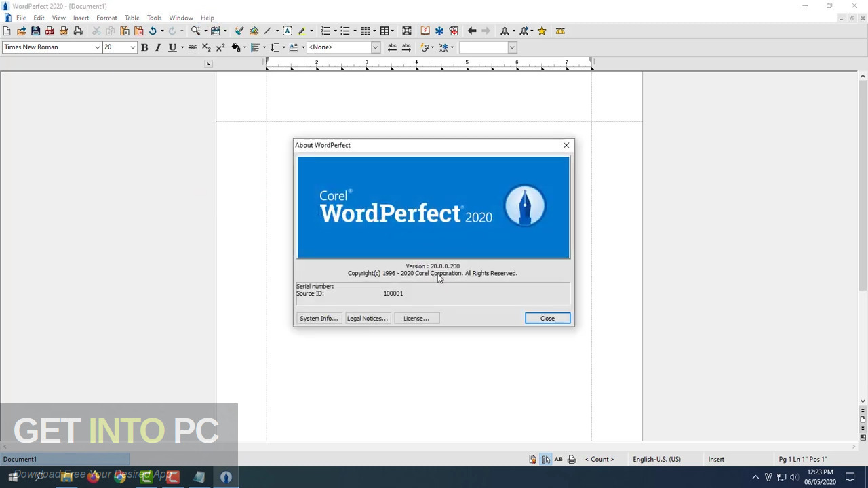Insert a numbered list

click(325, 30)
